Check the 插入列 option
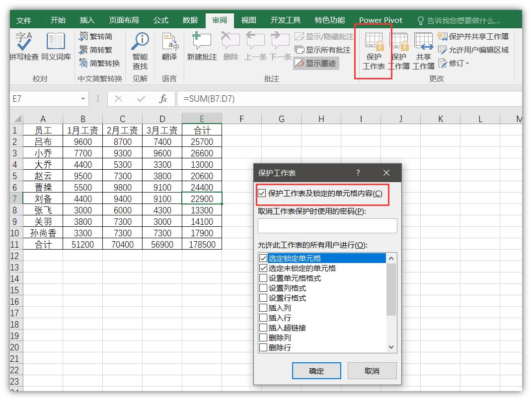 tap(263, 307)
